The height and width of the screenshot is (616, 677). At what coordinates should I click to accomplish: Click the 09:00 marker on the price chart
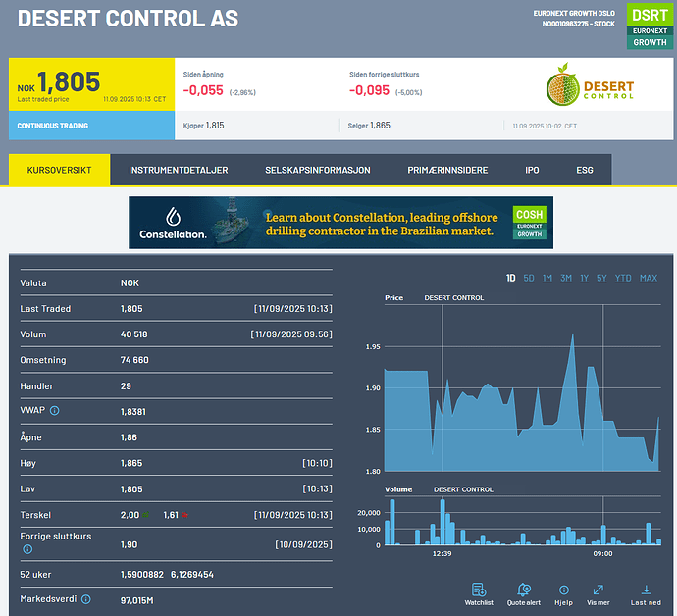tap(603, 388)
